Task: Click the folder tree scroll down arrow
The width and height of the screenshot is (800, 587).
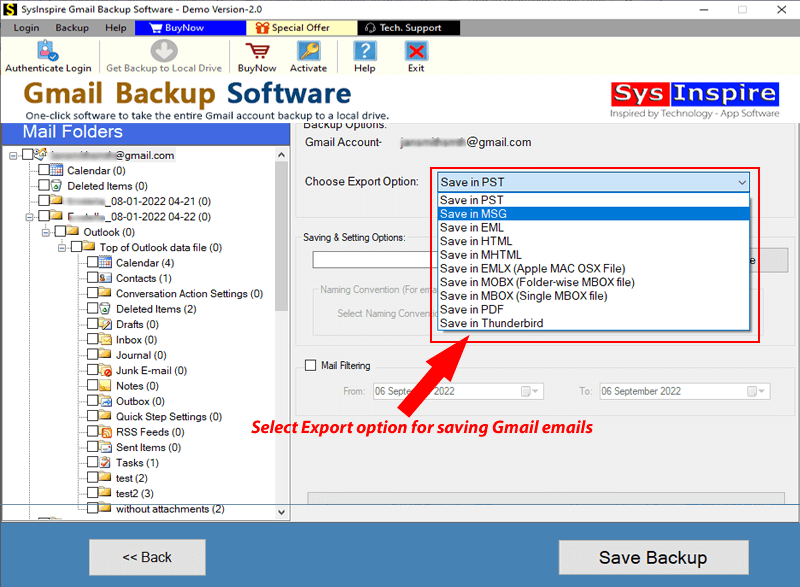Action: point(281,512)
